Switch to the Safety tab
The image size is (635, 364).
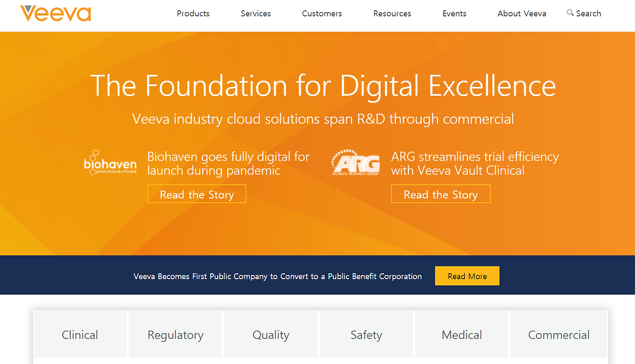click(367, 334)
